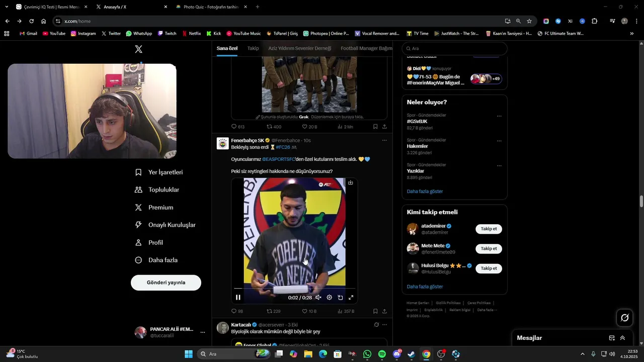
Task: Switch to Sana özel tab
Action: [x=227, y=48]
